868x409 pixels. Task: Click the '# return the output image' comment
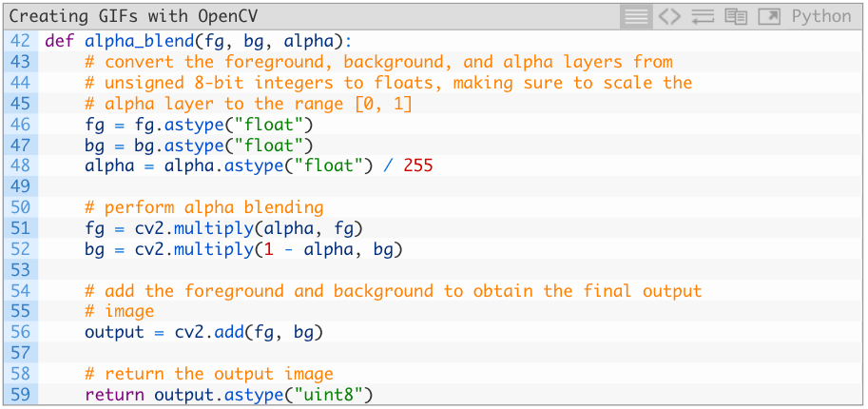[208, 374]
